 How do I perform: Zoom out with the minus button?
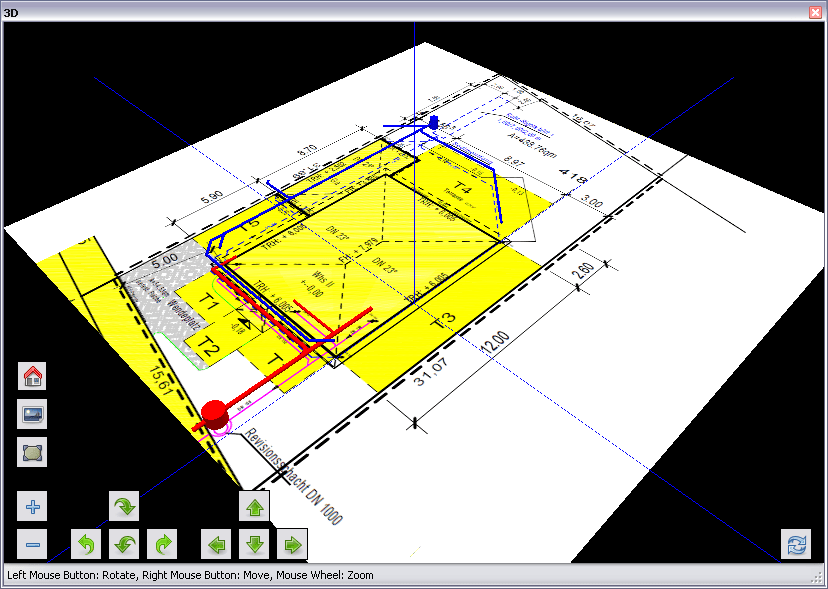[x=33, y=545]
